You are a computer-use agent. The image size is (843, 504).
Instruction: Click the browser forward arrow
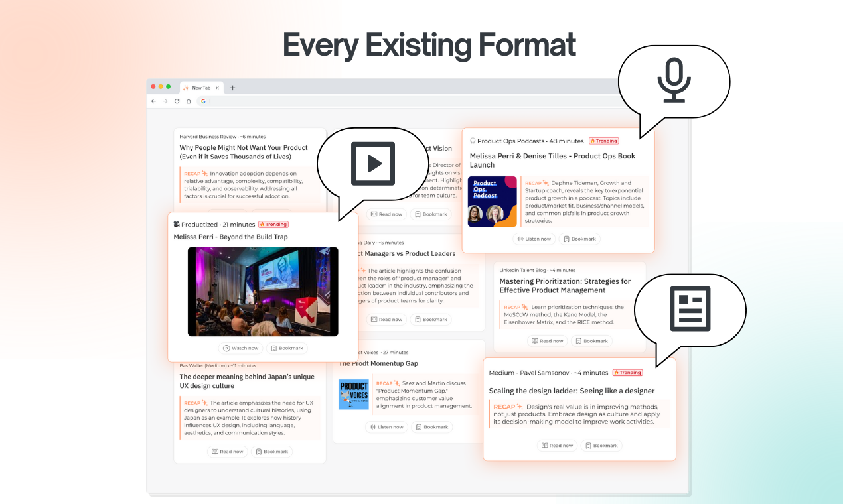coord(165,101)
